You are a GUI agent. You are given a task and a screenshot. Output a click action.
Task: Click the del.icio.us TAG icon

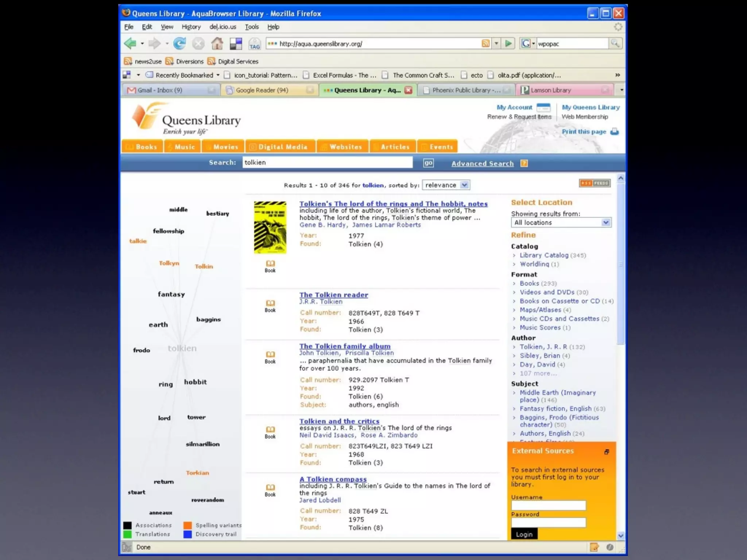point(255,44)
